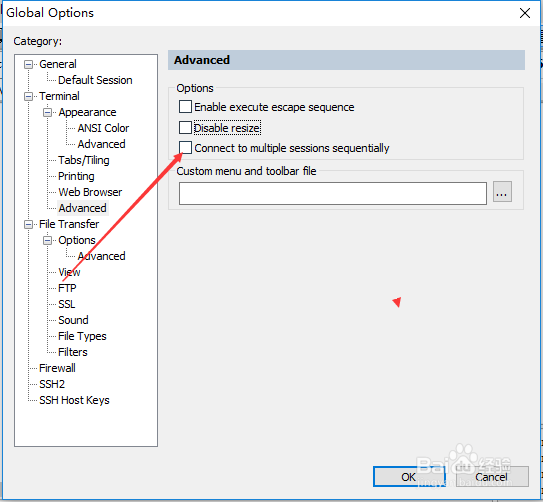543x502 pixels.
Task: Click the browse button for toolbar file
Action: click(x=502, y=191)
